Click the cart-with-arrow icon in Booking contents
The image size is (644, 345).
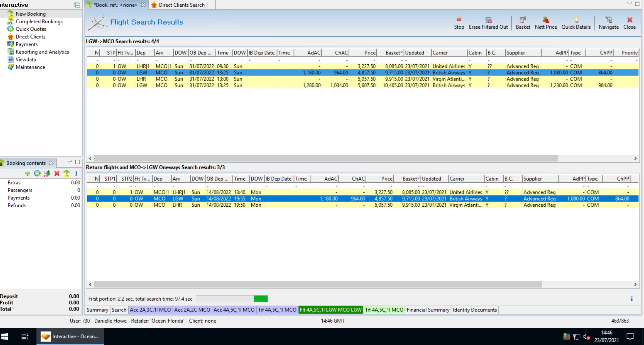click(47, 173)
